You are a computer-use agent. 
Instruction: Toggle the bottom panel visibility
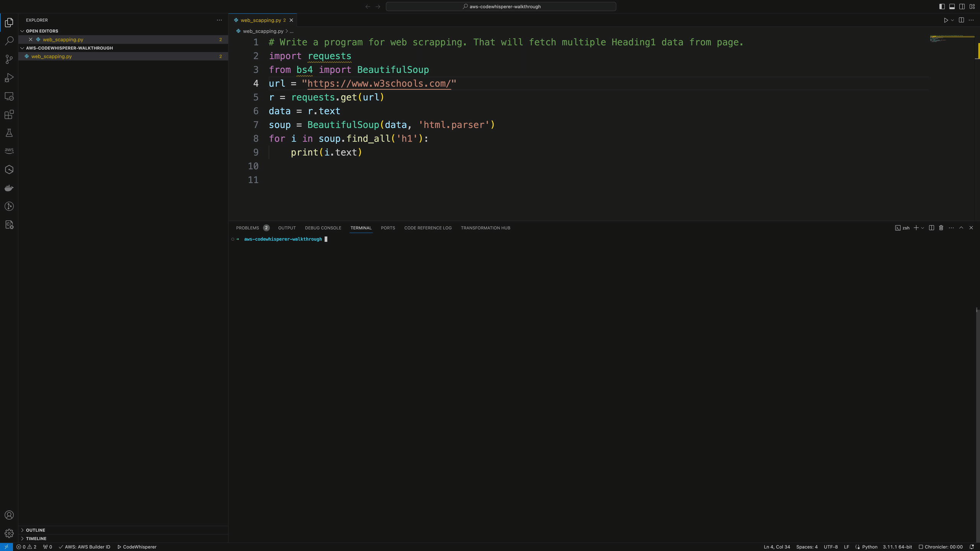952,7
